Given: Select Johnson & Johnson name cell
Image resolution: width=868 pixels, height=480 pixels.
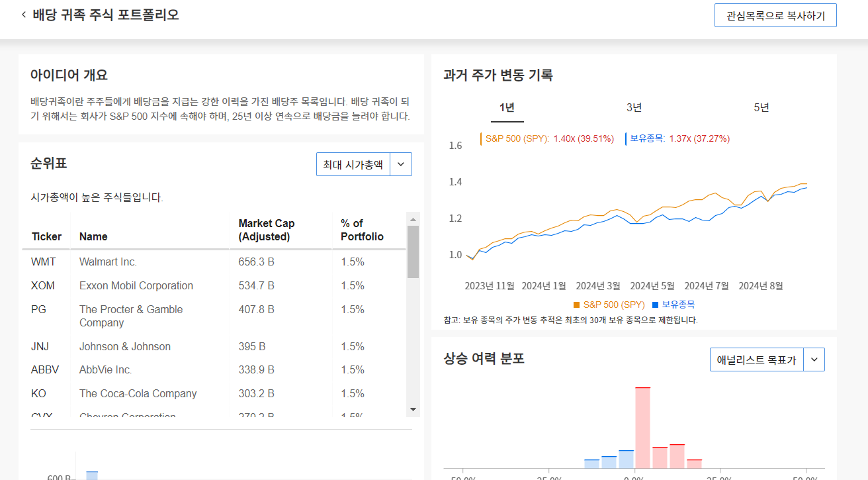Looking at the screenshot, I should 125,347.
